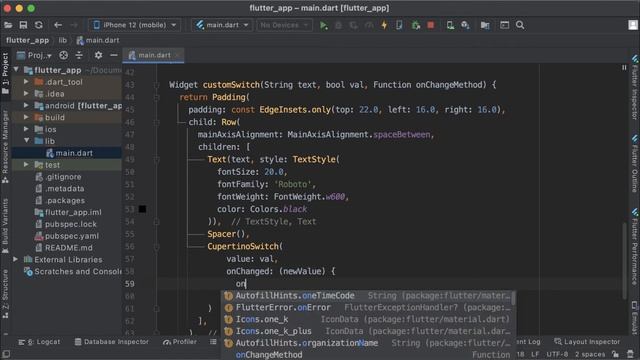640x360 pixels.
Task: Open Project panel settings gear
Action: pyautogui.click(x=98, y=55)
